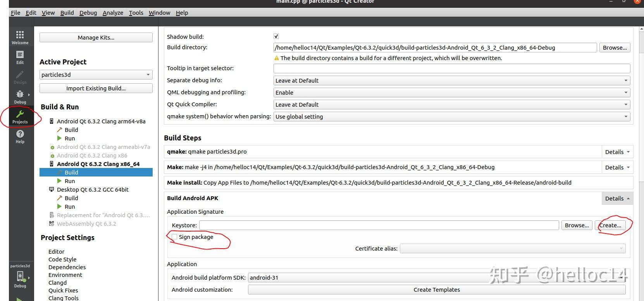Open the Help mode
Image resolution: width=644 pixels, height=301 pixels.
20,136
